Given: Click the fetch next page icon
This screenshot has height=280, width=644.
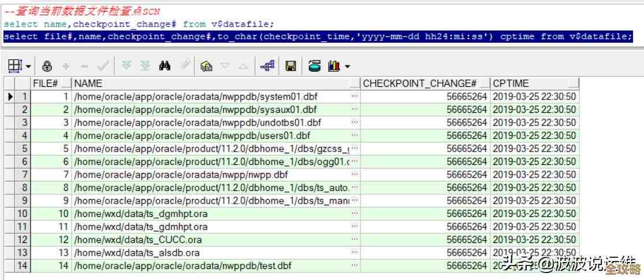Looking at the screenshot, I should click(126, 66).
